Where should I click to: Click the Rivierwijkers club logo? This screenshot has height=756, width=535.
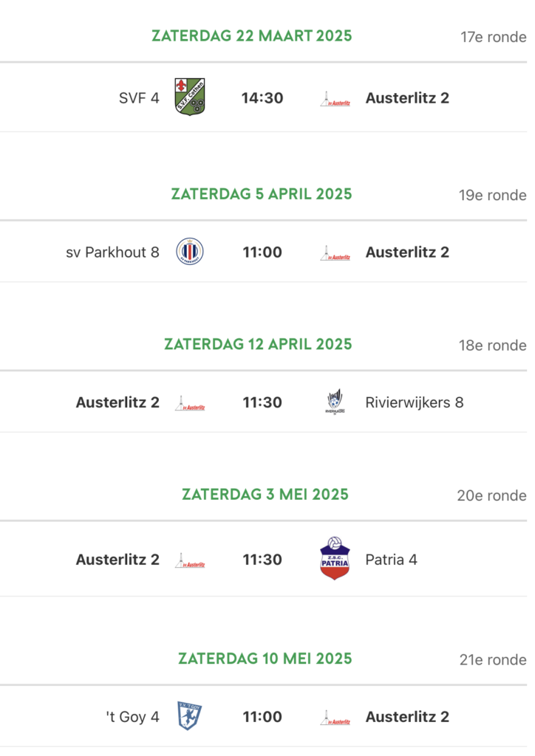tap(335, 402)
